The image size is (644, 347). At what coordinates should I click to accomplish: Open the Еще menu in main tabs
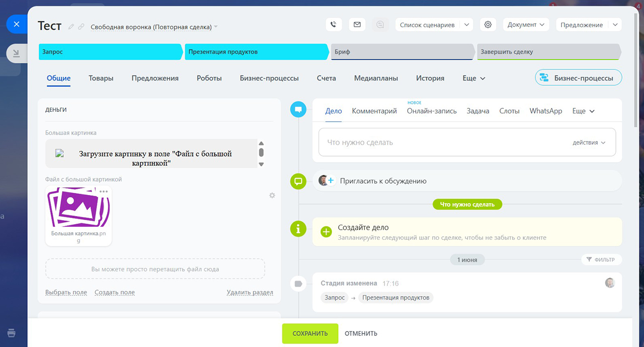pos(473,78)
